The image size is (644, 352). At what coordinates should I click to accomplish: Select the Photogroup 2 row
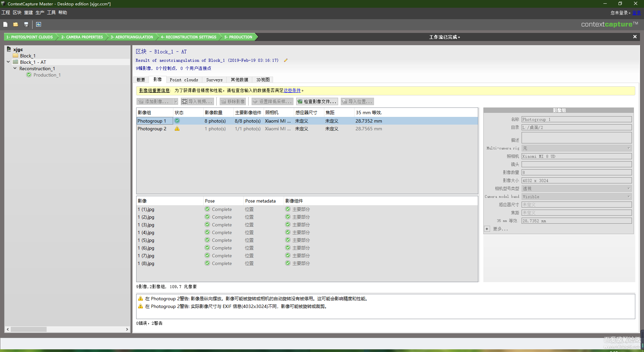coord(307,129)
